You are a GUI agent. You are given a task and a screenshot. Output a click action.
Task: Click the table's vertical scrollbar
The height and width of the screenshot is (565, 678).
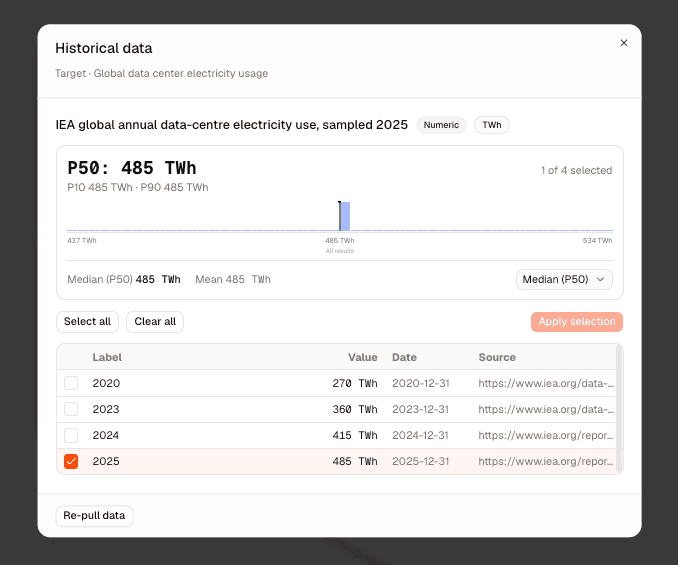coord(619,408)
